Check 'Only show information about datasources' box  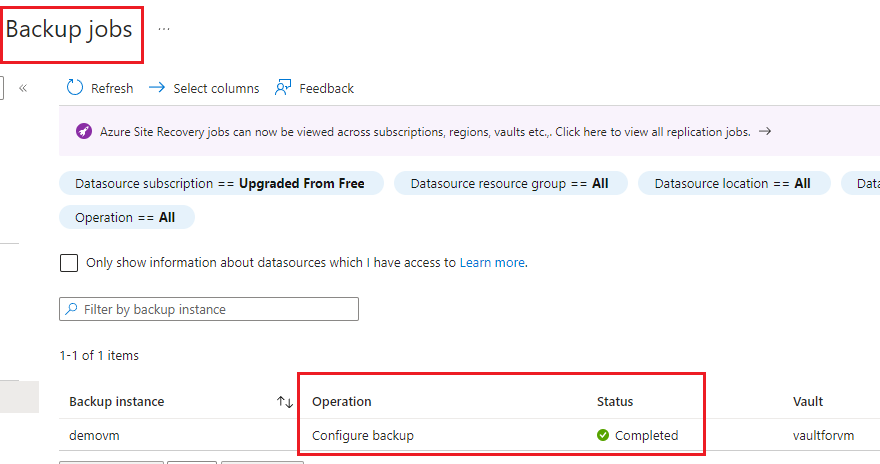(69, 263)
